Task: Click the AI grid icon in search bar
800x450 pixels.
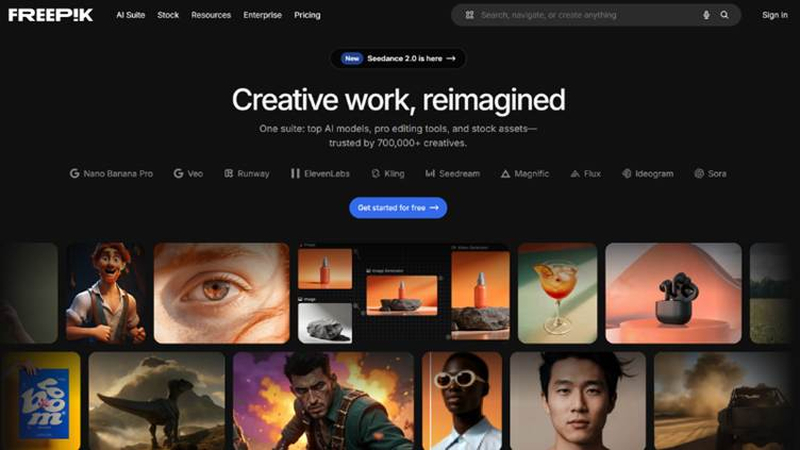Action: click(469, 15)
